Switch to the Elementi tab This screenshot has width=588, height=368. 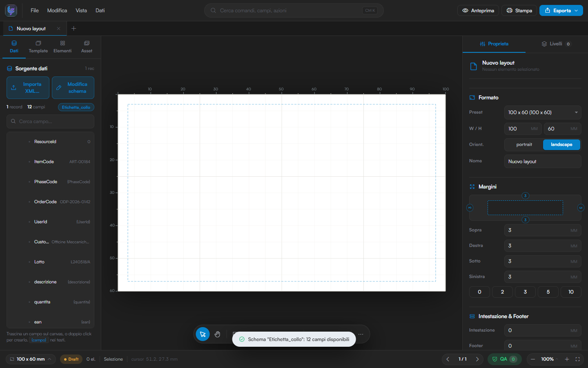pos(62,47)
